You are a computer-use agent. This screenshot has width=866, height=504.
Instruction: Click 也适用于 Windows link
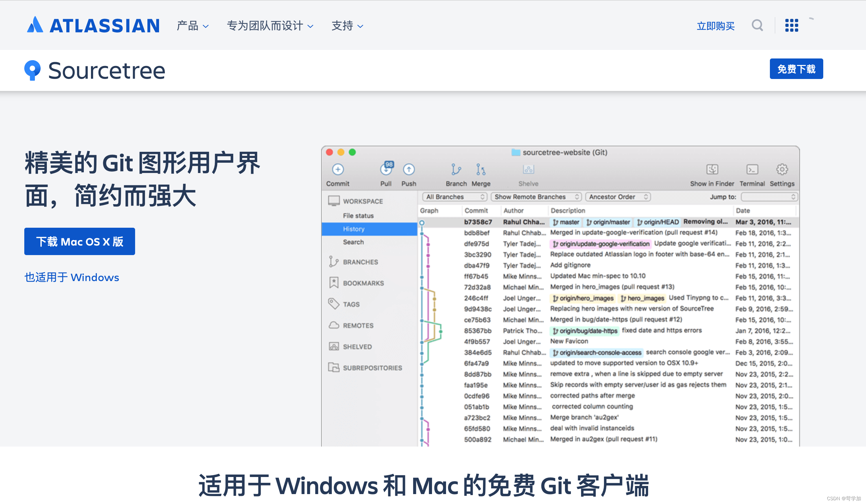coord(71,277)
